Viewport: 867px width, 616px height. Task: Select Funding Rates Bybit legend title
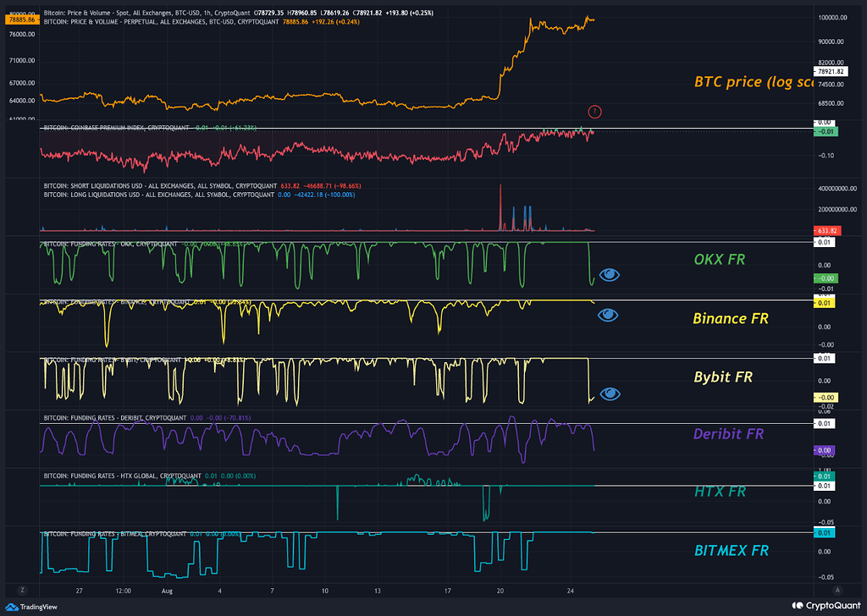113,360
